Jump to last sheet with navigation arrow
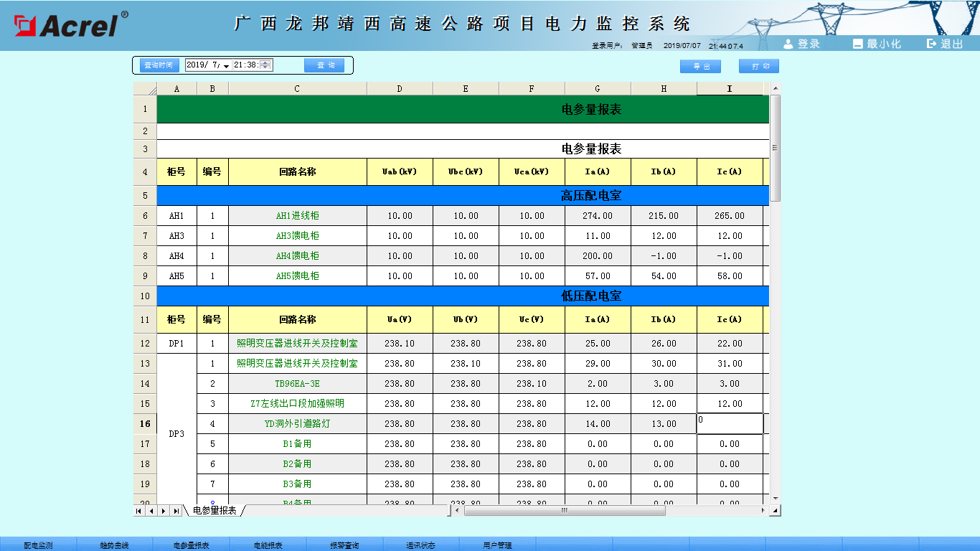Viewport: 980px width, 551px height. [x=176, y=511]
